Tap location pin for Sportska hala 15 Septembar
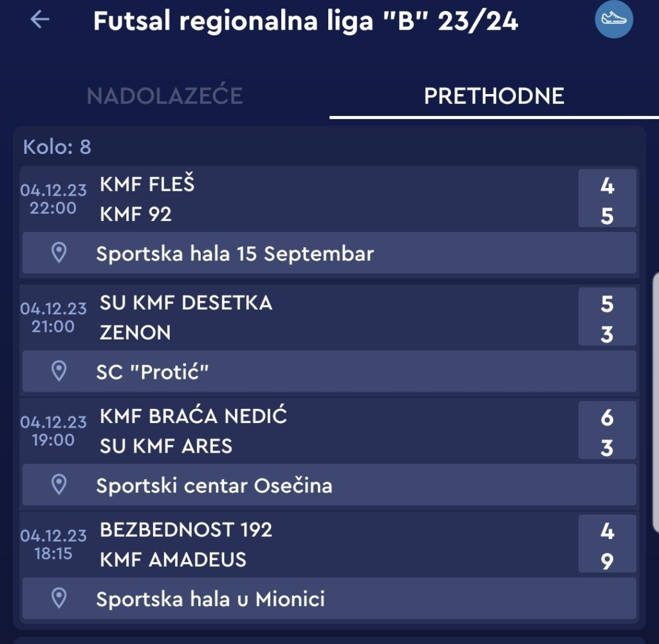The width and height of the screenshot is (659, 644). pos(59,252)
